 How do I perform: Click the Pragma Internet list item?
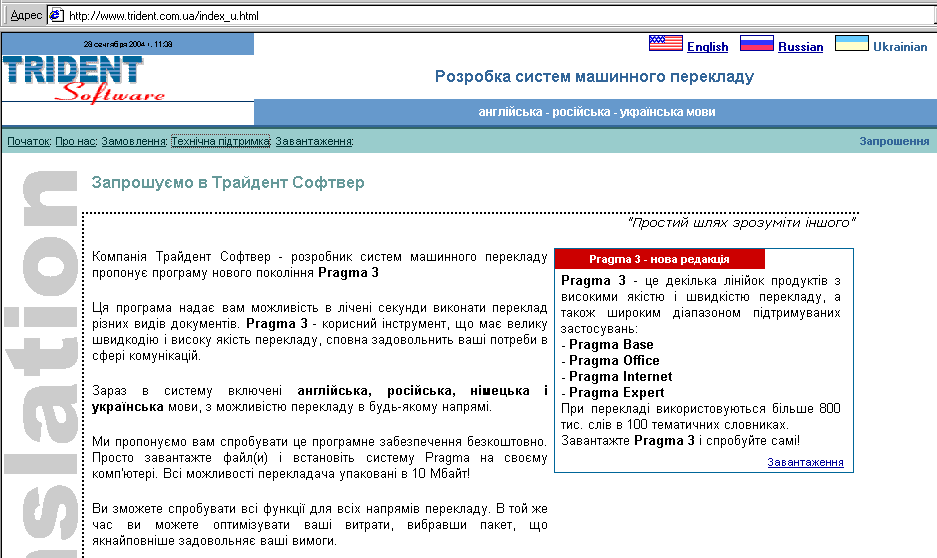[x=620, y=377]
